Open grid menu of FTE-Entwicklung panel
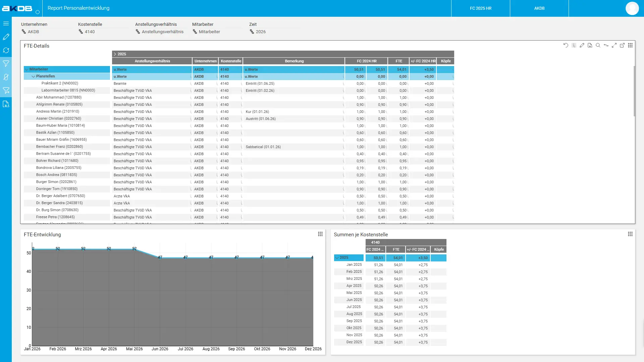Screen dimensions: 644x362 pos(320,234)
